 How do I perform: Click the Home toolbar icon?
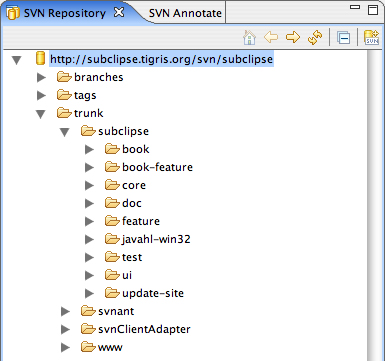[x=249, y=37]
